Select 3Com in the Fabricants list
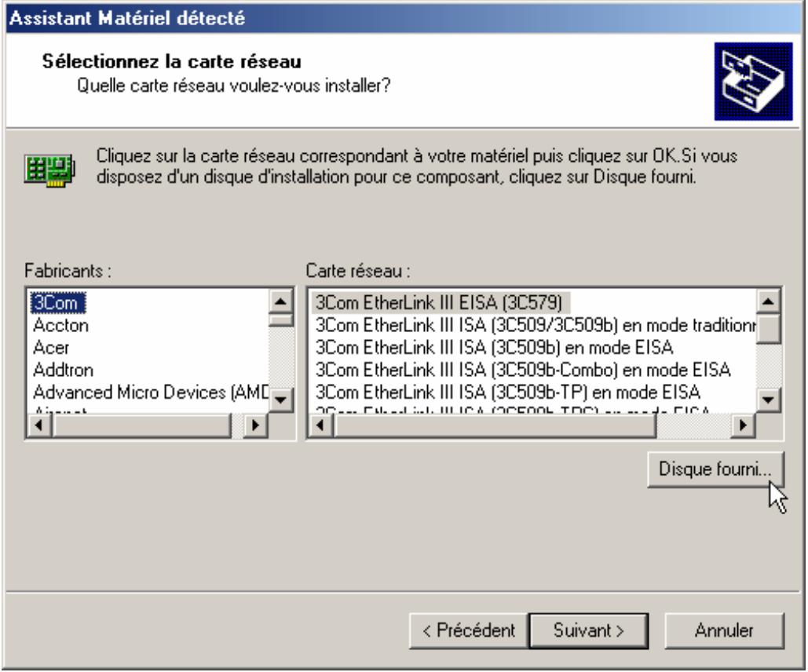808x672 pixels. point(58,302)
